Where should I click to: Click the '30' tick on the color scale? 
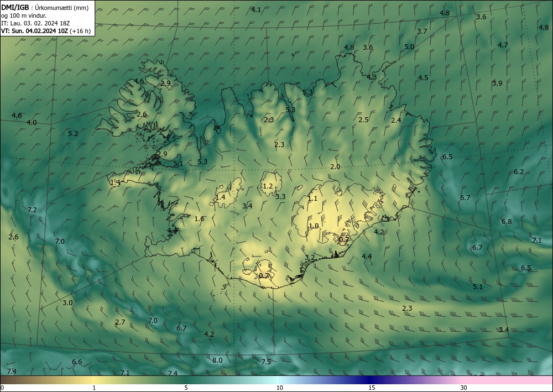pos(464,388)
